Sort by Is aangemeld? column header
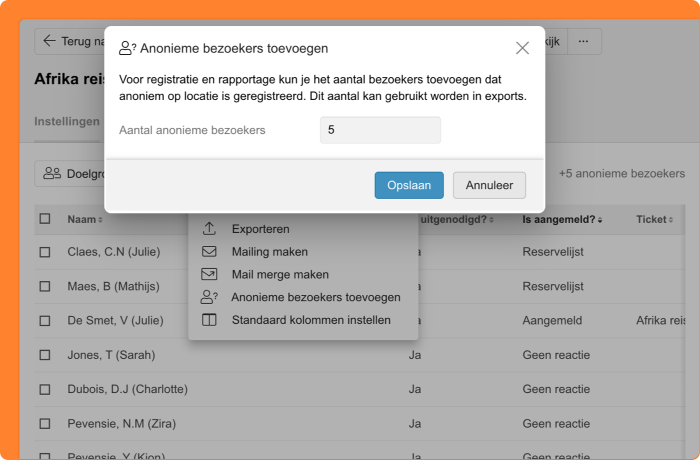Image resolution: width=700 pixels, height=460 pixels. point(562,219)
